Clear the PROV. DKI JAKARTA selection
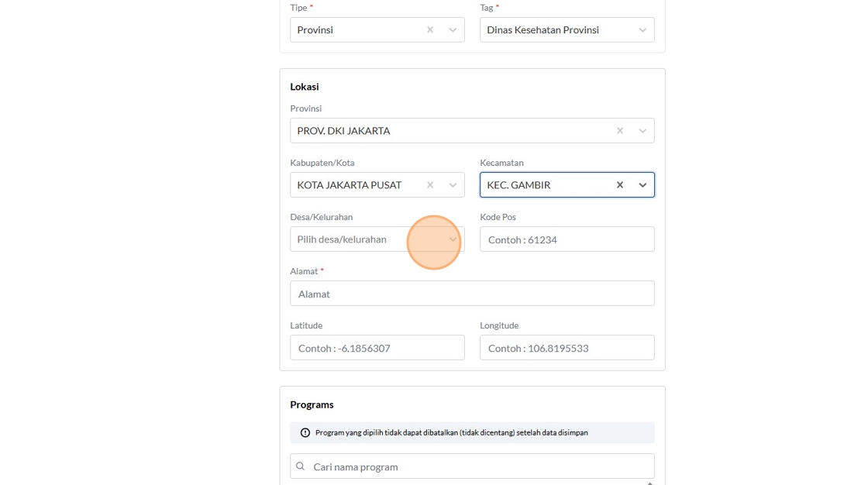Viewport: 868px width, 485px height. (x=620, y=131)
